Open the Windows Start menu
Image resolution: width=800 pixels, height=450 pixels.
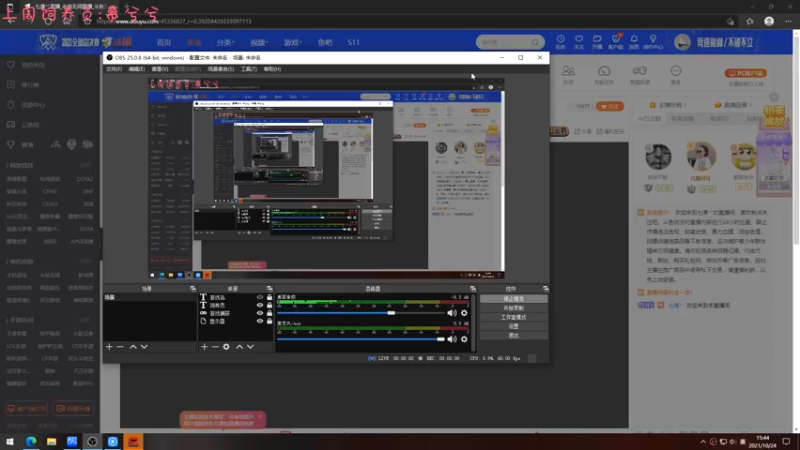point(9,441)
